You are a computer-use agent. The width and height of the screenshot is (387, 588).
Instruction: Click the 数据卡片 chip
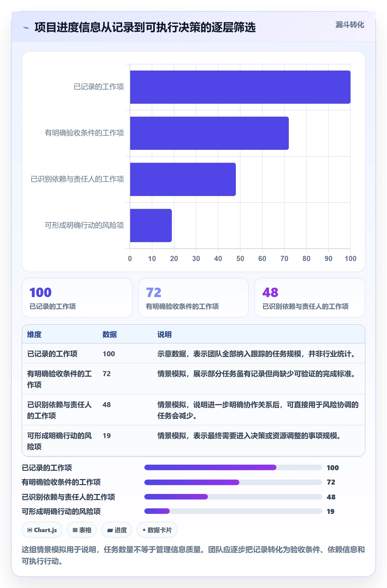(x=157, y=530)
